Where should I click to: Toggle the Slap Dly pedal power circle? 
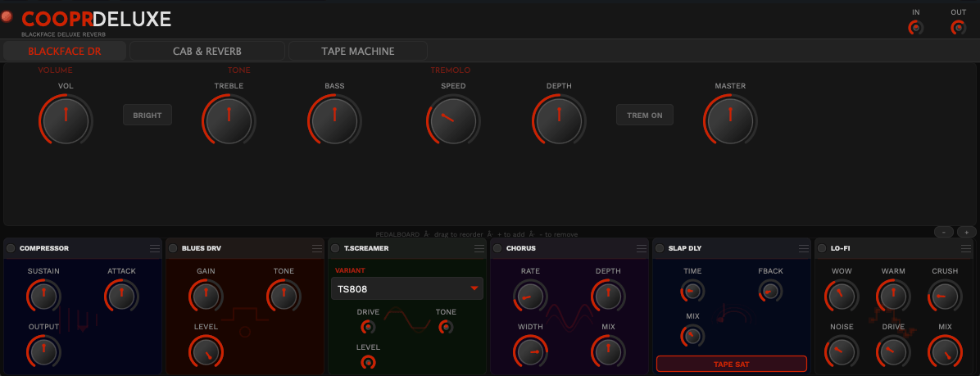660,248
